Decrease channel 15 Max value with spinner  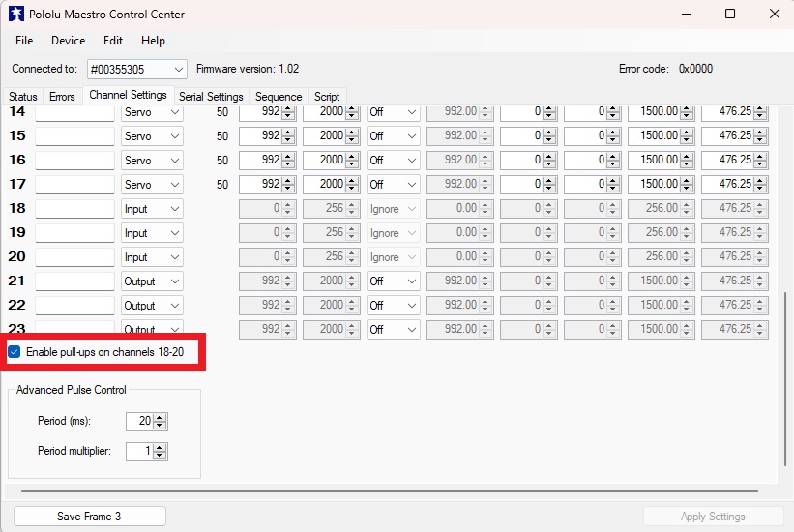tap(352, 140)
